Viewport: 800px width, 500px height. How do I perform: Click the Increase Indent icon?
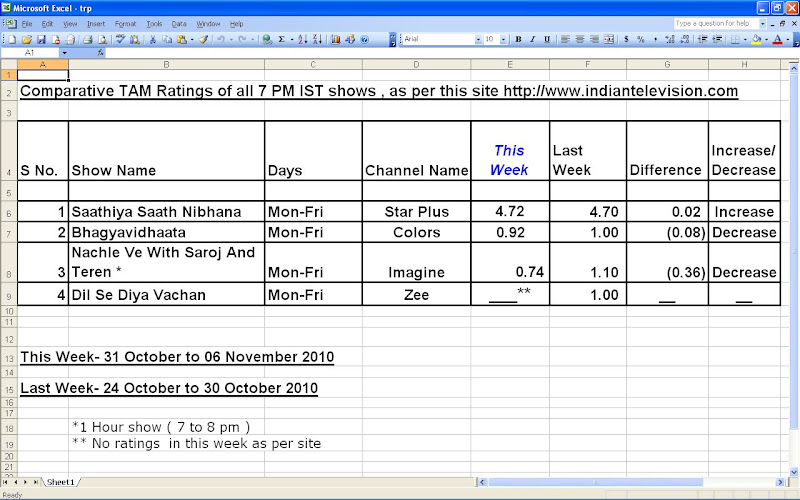point(717,39)
